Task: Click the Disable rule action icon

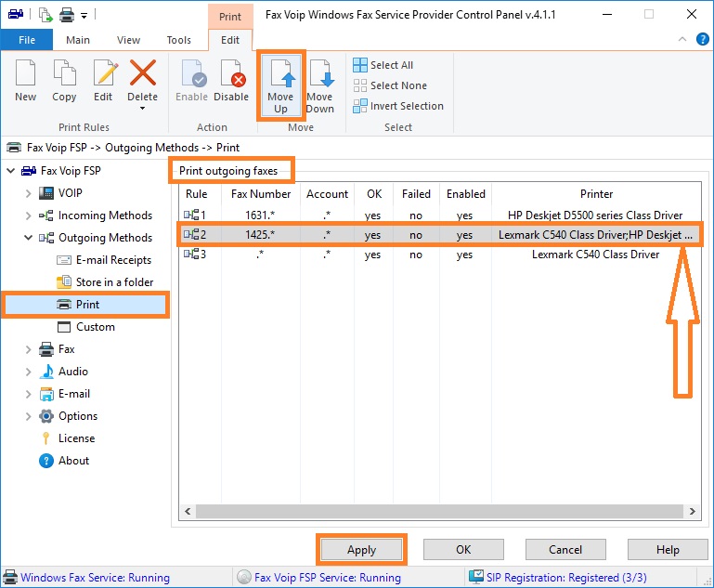Action: 233,72
